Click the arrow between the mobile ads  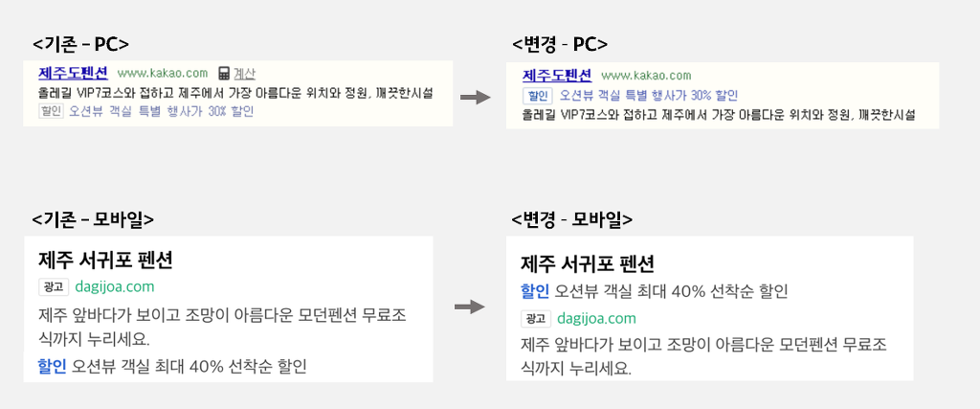tap(469, 307)
